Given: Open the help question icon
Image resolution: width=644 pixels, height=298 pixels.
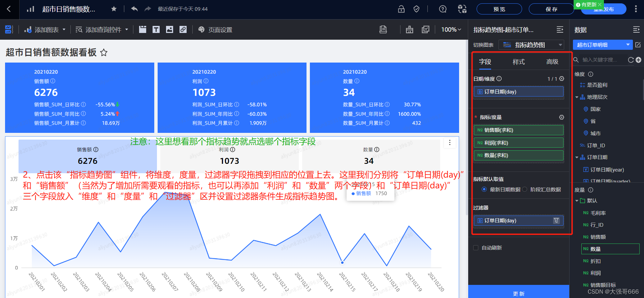Looking at the screenshot, I should (x=443, y=9).
